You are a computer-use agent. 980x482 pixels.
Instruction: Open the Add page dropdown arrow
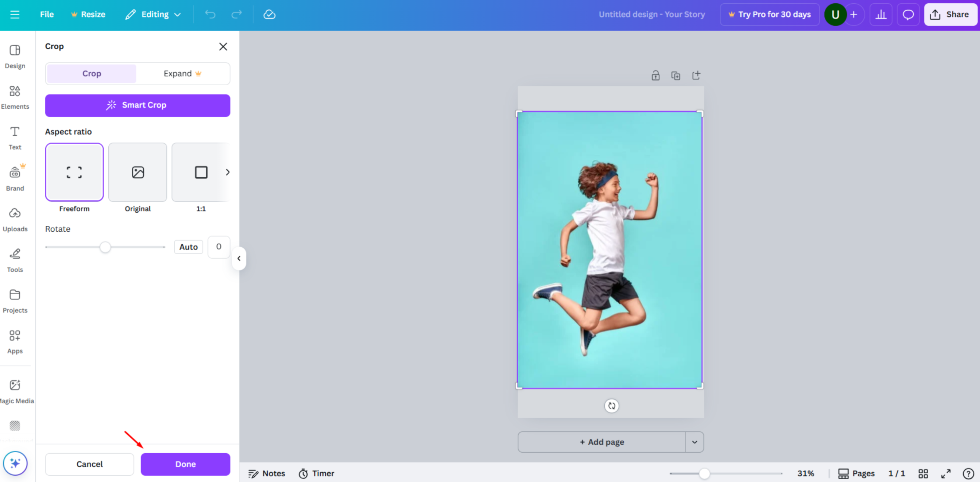click(x=695, y=442)
